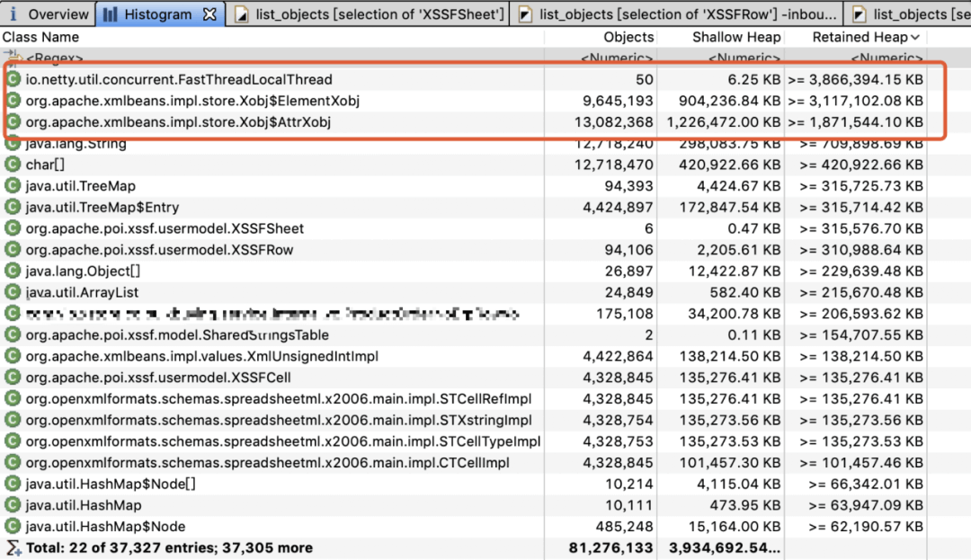Sort by the Retained Heap column header
Viewport: 971px width, 560px height.
click(x=860, y=37)
